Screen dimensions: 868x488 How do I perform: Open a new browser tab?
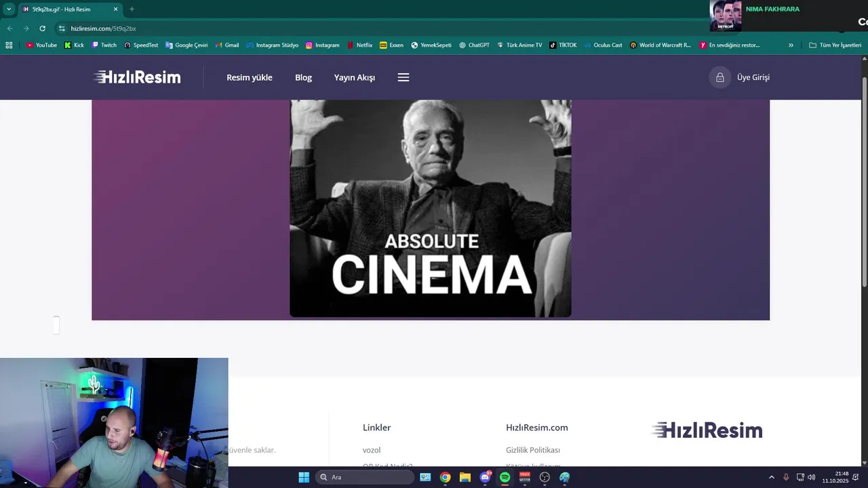(132, 9)
